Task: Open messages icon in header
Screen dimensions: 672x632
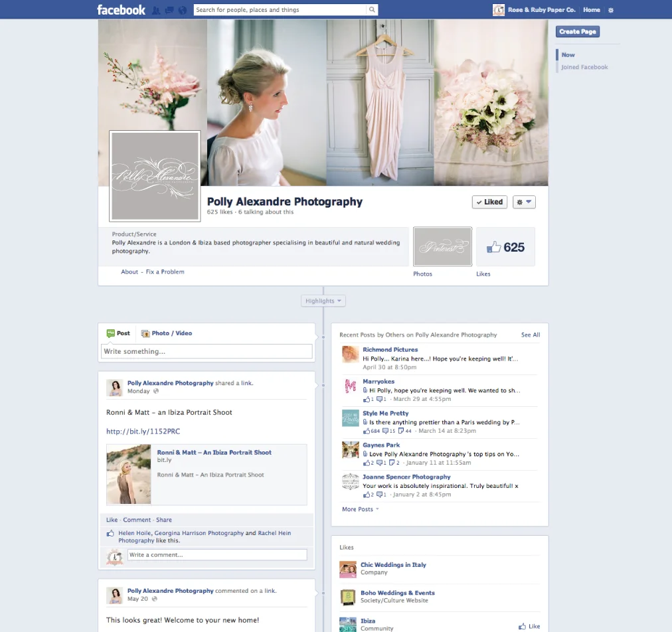Action: (x=170, y=10)
